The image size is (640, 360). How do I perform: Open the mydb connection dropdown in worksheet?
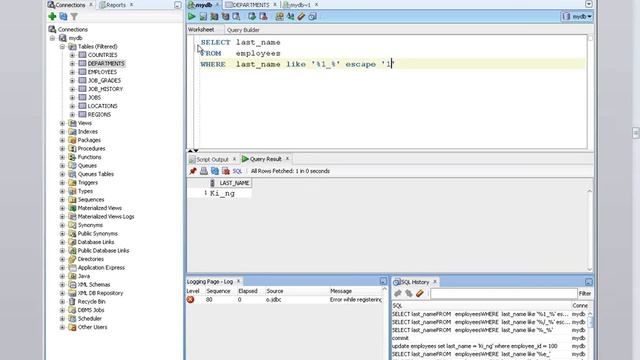(x=577, y=16)
